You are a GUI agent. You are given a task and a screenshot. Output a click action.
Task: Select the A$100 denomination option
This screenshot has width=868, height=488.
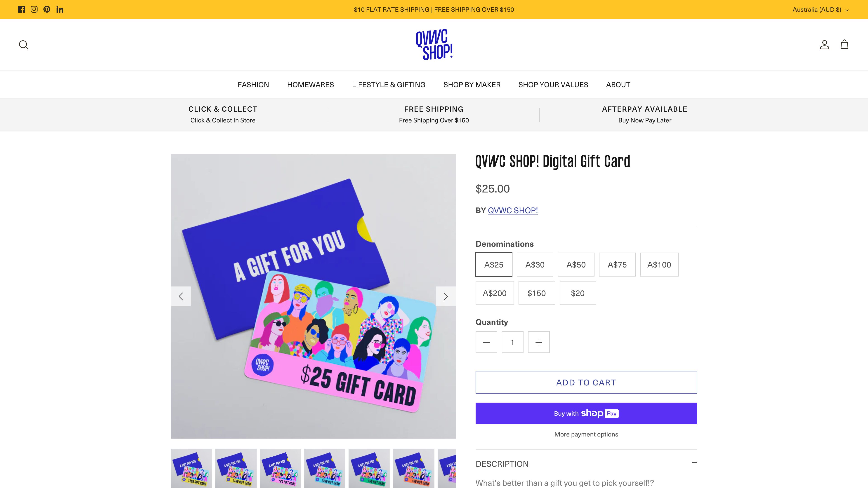click(x=659, y=265)
